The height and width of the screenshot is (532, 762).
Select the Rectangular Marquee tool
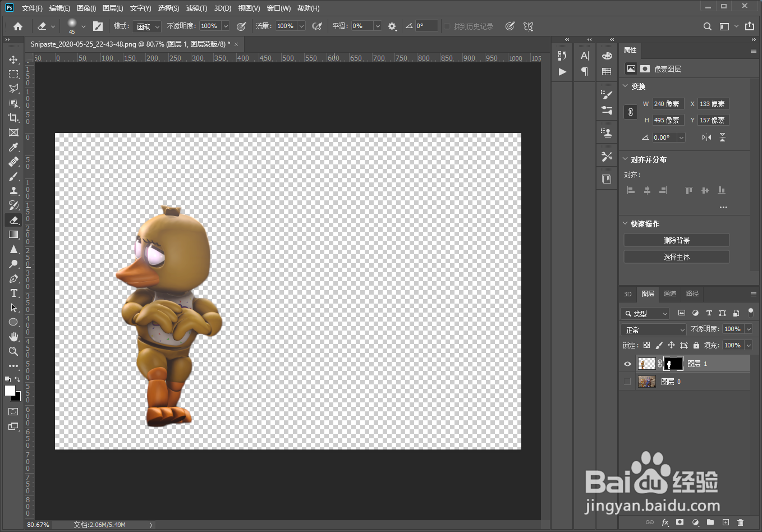tap(13, 74)
